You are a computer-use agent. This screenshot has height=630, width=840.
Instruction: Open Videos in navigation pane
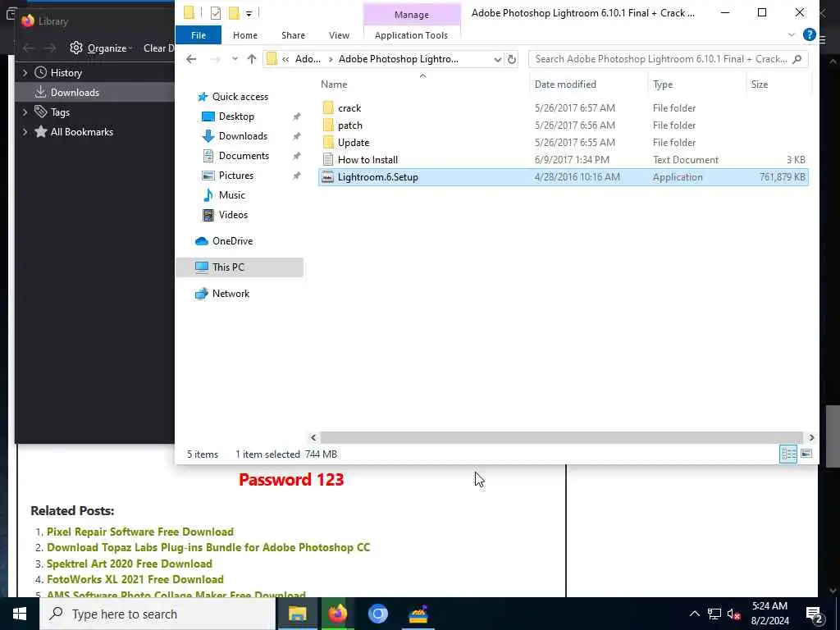pyautogui.click(x=233, y=215)
